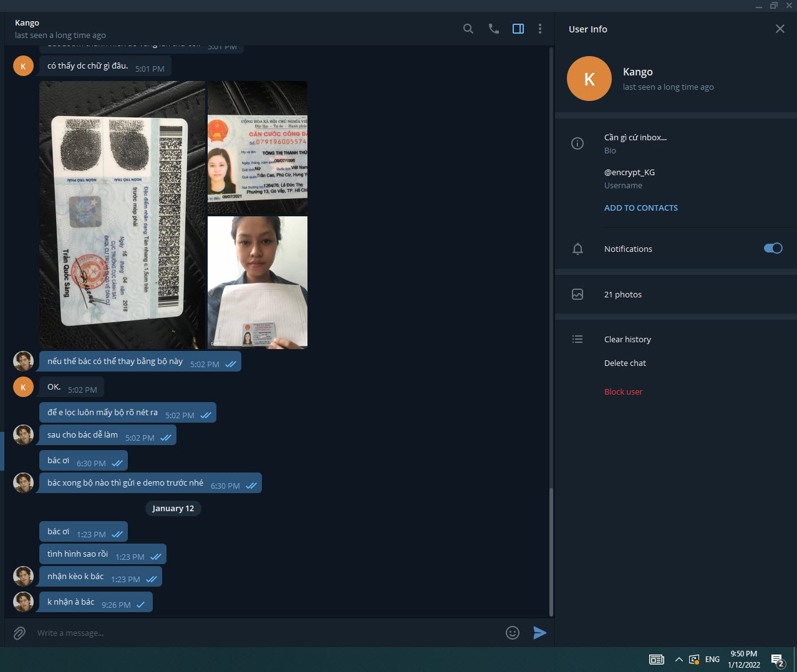797x672 pixels.
Task: Click the January 12 date badge
Action: click(173, 508)
